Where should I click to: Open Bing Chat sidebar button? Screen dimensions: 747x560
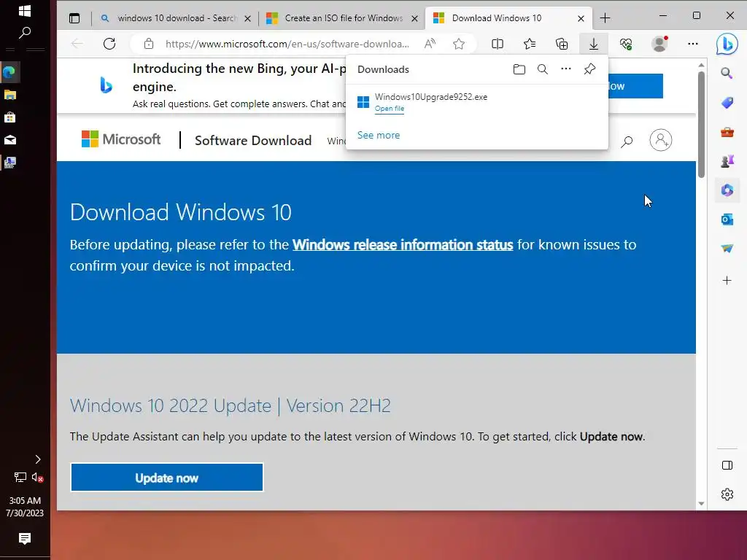coord(727,44)
